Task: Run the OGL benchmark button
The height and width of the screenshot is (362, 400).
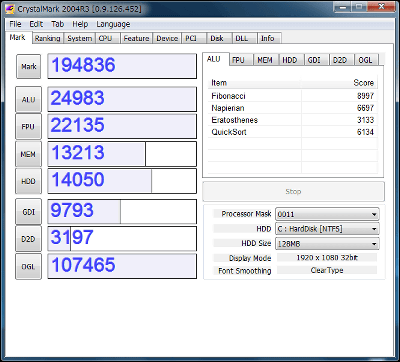Action: click(x=29, y=267)
